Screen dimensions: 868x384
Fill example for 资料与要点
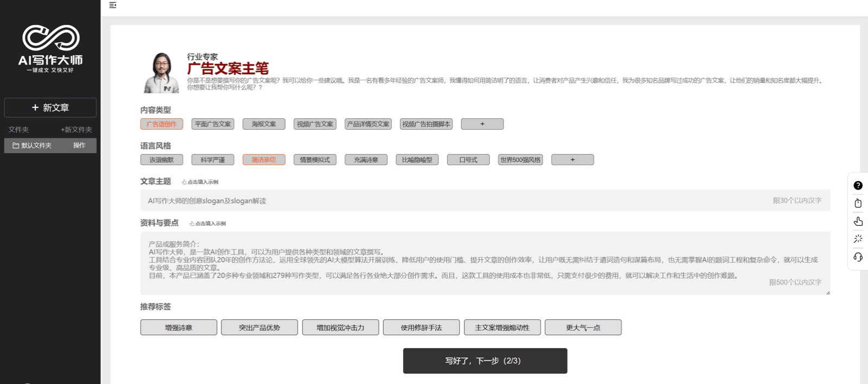(x=208, y=223)
